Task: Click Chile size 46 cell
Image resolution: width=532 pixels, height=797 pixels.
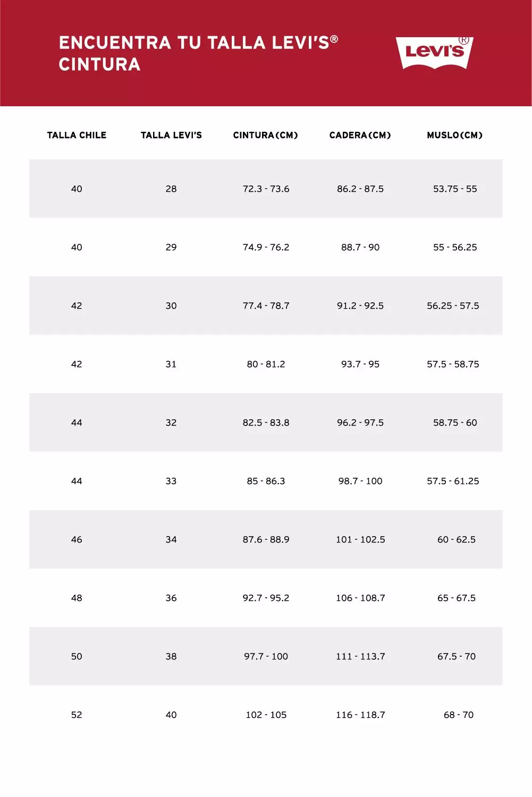Action: (x=77, y=540)
